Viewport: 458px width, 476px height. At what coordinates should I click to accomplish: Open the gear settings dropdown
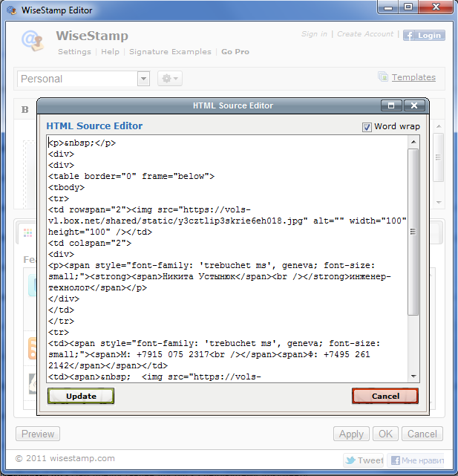point(170,79)
